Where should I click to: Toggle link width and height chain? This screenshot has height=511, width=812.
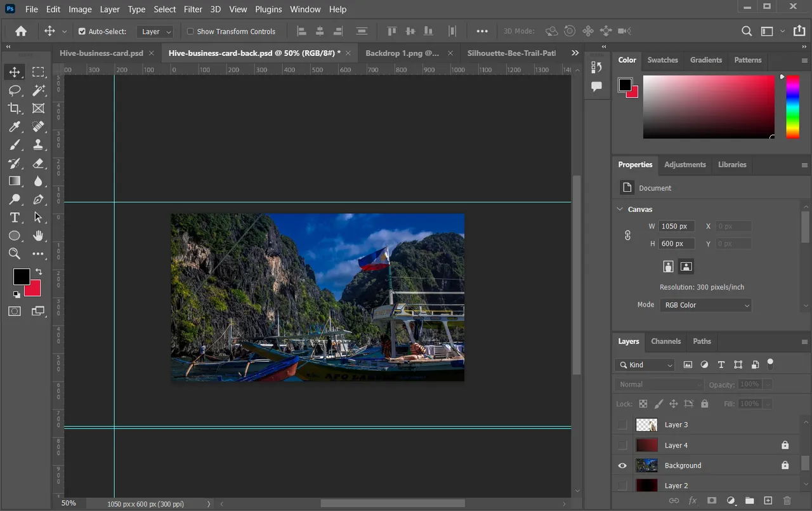point(627,236)
